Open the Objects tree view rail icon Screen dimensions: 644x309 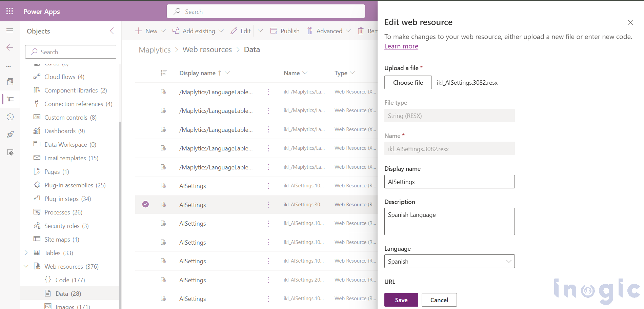point(10,99)
